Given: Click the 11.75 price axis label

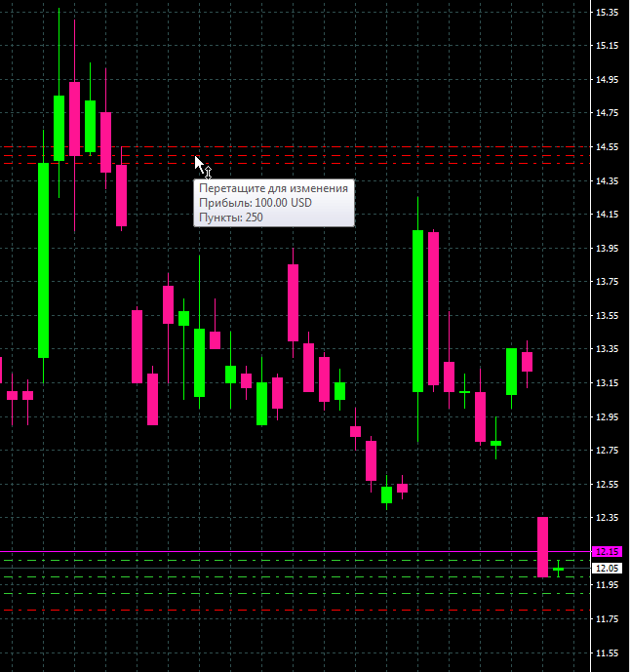Looking at the screenshot, I should pyautogui.click(x=607, y=619).
